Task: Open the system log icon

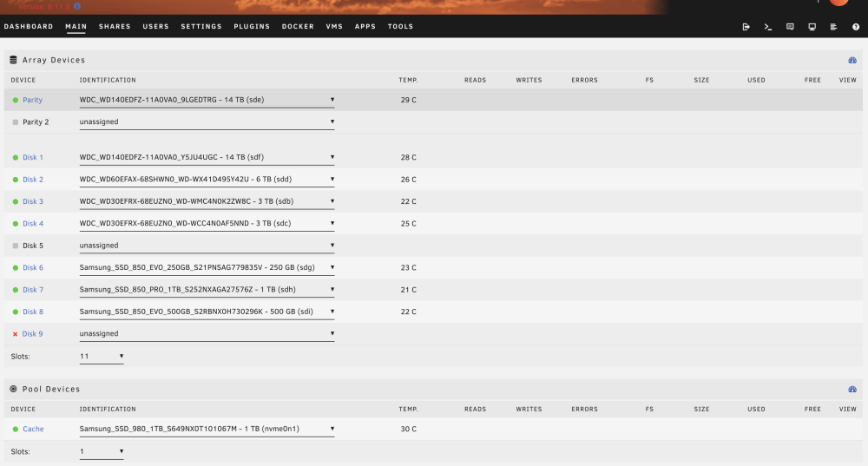Action: click(833, 27)
